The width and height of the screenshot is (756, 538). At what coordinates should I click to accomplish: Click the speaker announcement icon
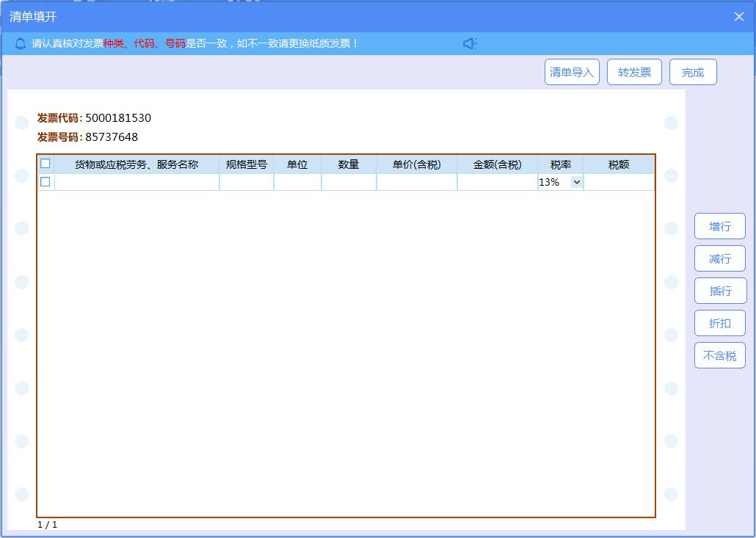[x=470, y=43]
